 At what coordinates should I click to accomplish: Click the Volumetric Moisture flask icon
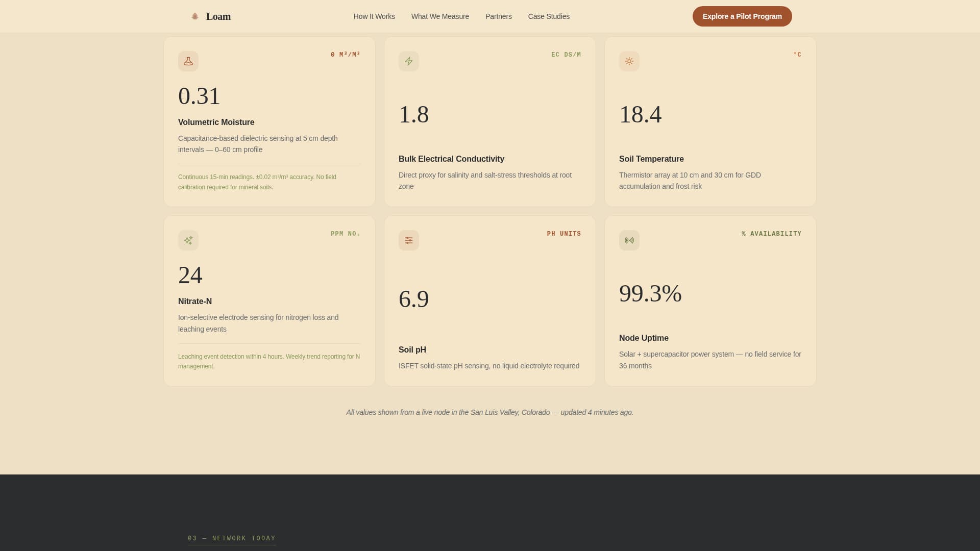(188, 61)
